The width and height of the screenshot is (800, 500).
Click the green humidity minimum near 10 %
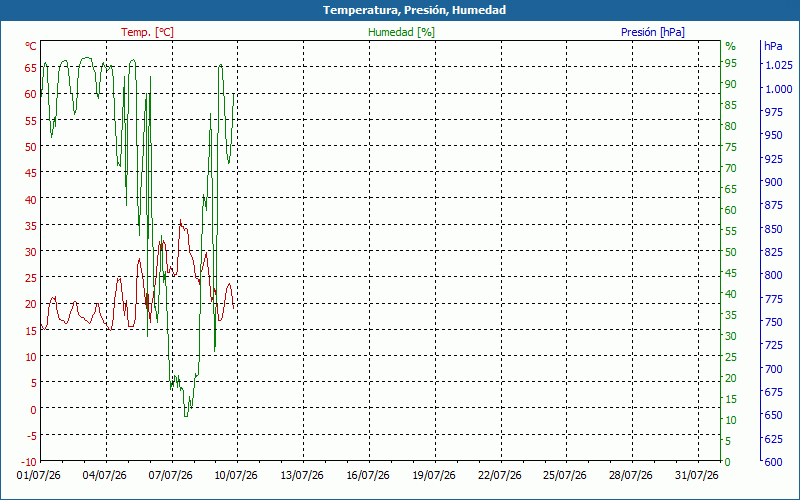186,416
